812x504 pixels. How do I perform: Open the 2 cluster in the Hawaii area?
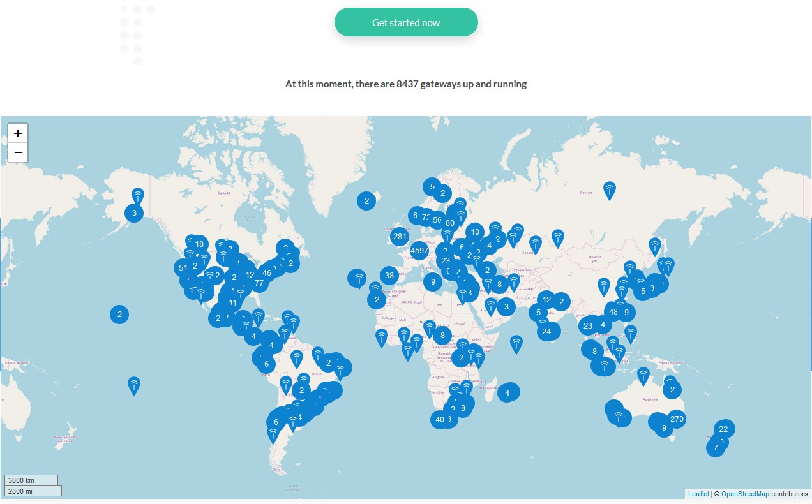pyautogui.click(x=119, y=314)
